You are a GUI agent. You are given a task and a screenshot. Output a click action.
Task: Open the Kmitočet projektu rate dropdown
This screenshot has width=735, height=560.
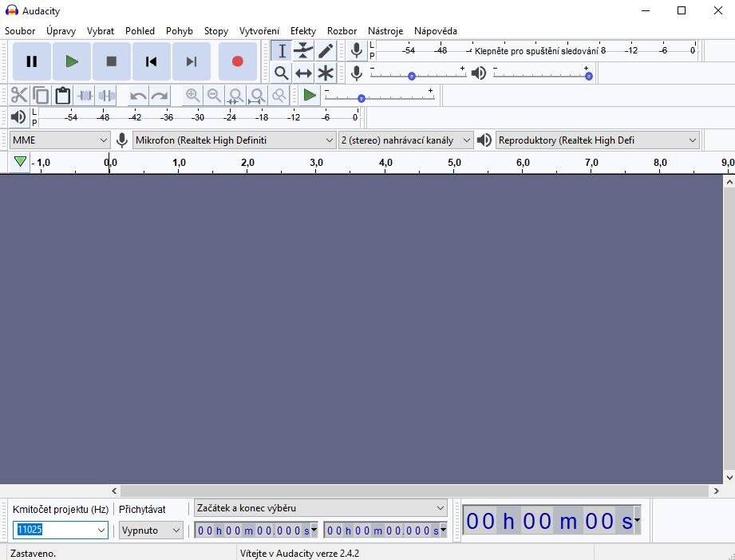click(x=101, y=530)
